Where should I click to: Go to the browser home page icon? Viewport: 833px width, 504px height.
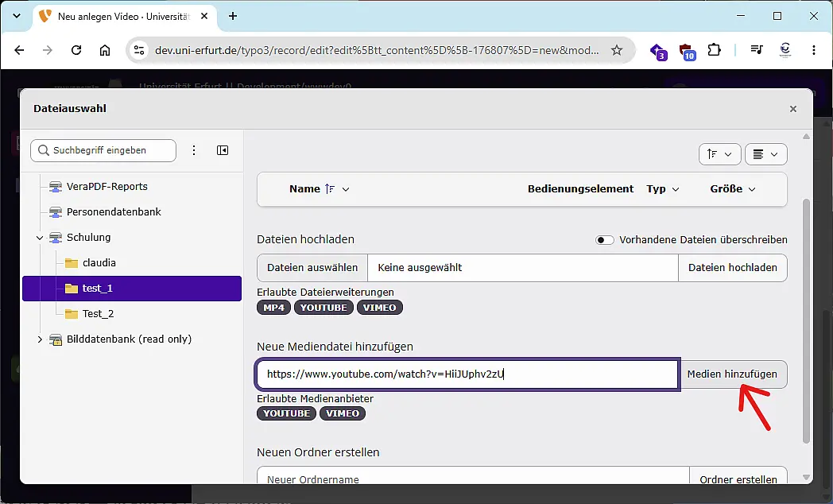pyautogui.click(x=105, y=50)
